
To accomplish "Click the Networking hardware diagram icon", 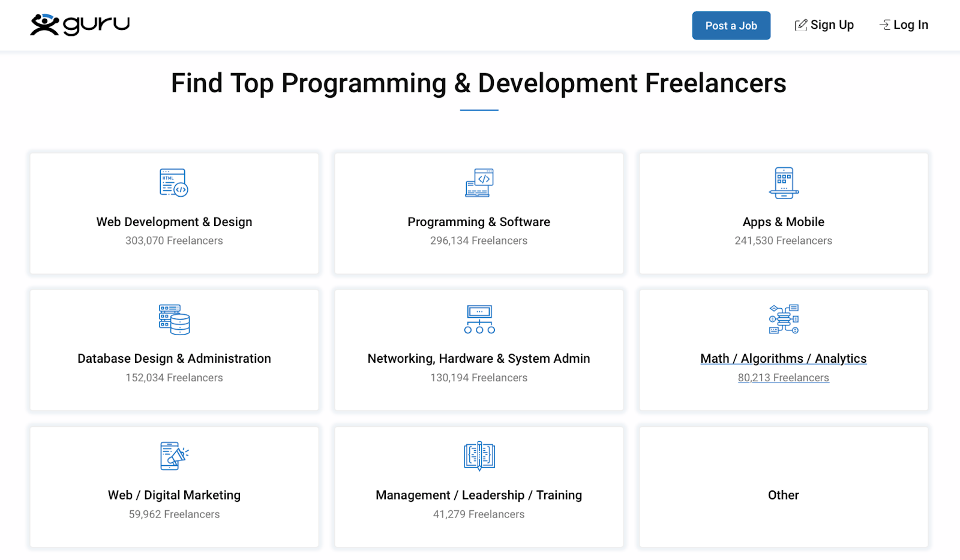I will 479,320.
